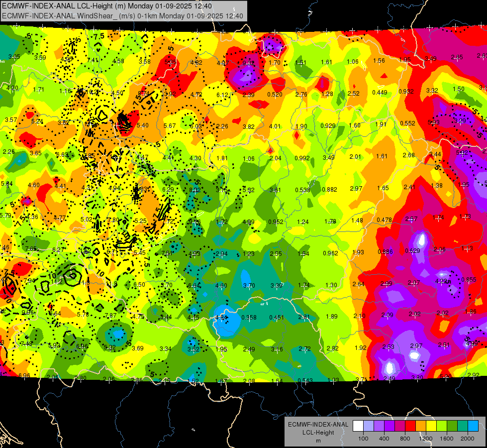Select the sky blue legend swatch
Viewport: 487px width, 448px height.
[473, 426]
